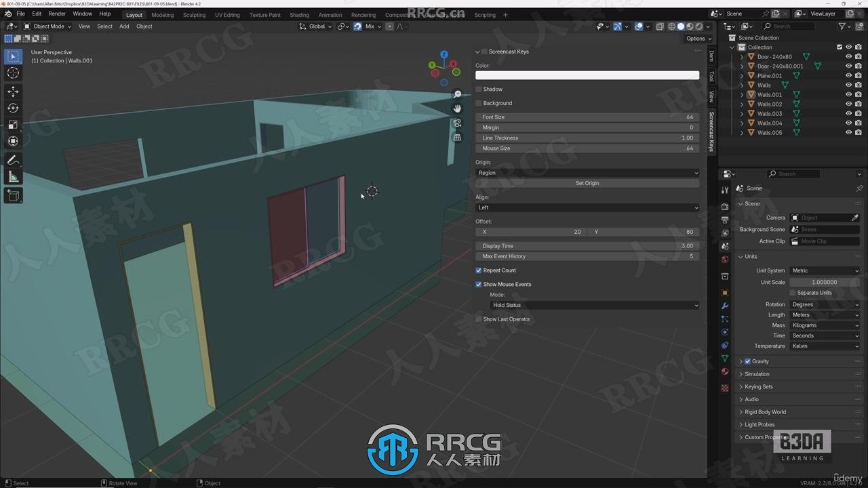Select the Measure tool
Viewport: 868px width, 488px height.
pos(13,177)
